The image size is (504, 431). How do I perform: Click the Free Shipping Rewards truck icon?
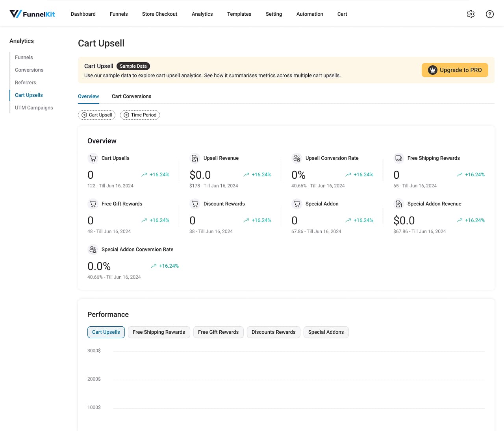(399, 158)
